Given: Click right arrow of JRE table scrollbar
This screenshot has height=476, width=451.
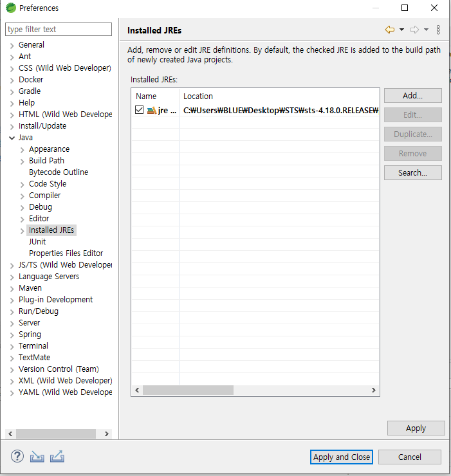Looking at the screenshot, I should point(374,390).
